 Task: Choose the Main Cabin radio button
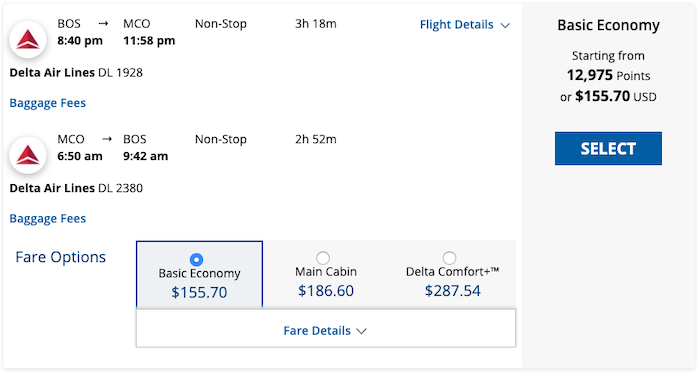323,258
